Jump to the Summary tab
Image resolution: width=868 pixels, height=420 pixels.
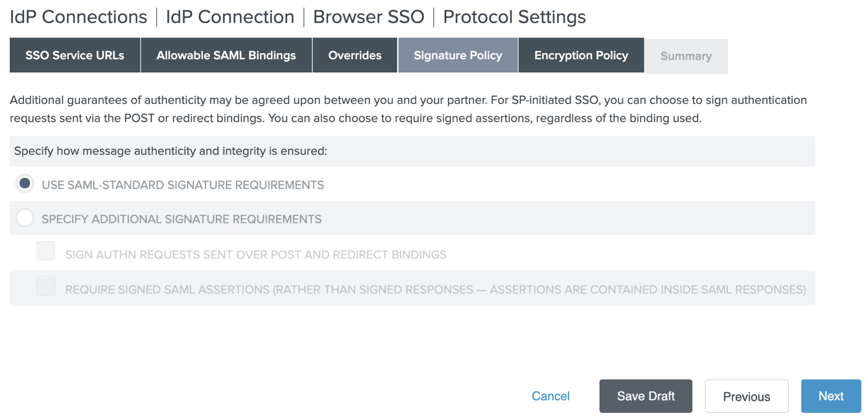point(686,56)
